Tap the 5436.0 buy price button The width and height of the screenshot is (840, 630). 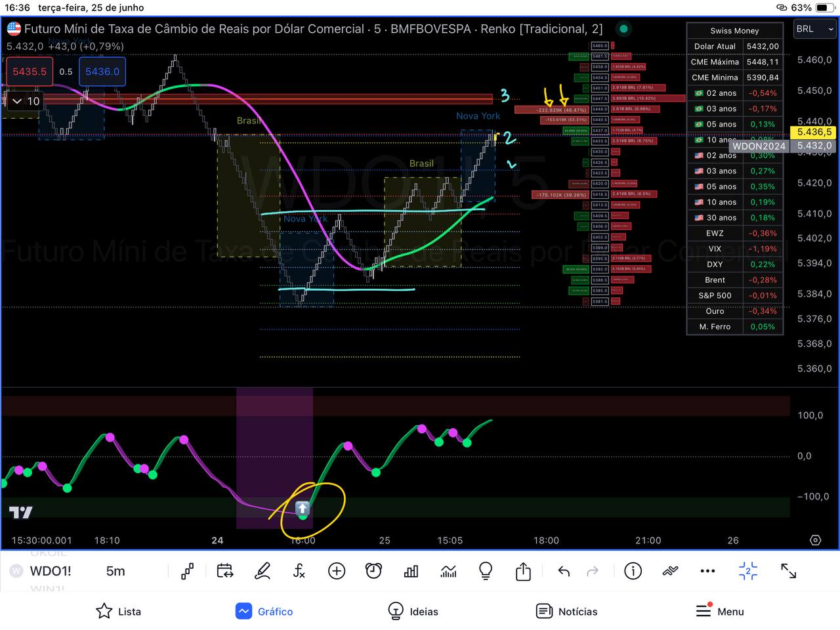tap(102, 72)
